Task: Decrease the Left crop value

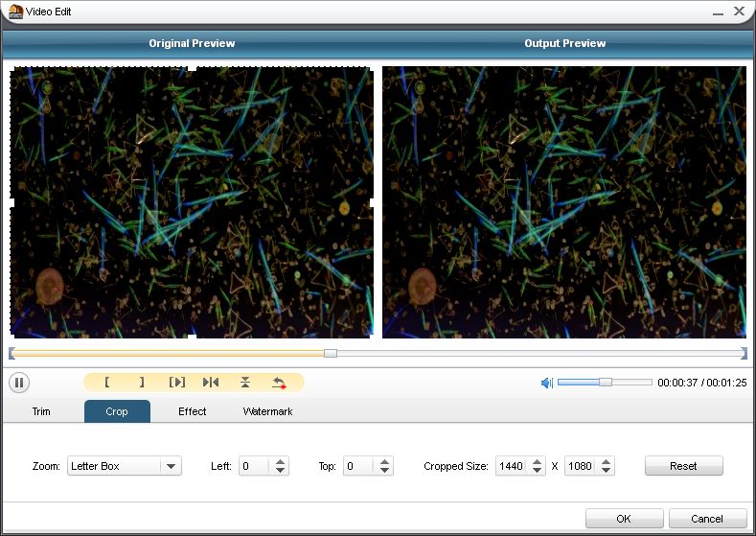Action: coord(280,471)
